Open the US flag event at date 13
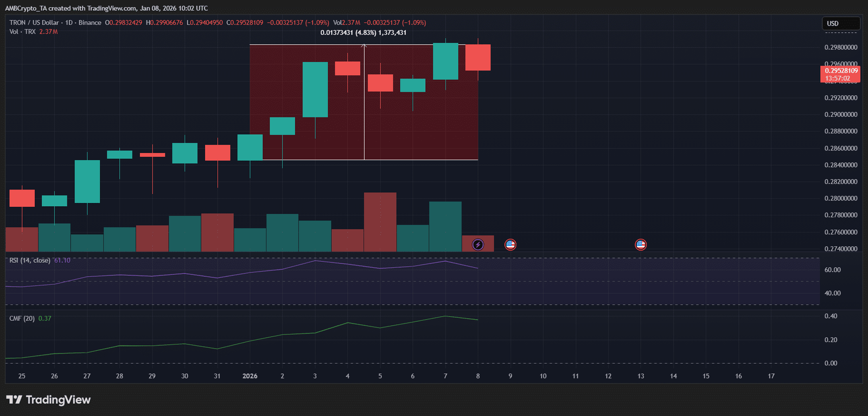The width and height of the screenshot is (868, 416). point(641,245)
